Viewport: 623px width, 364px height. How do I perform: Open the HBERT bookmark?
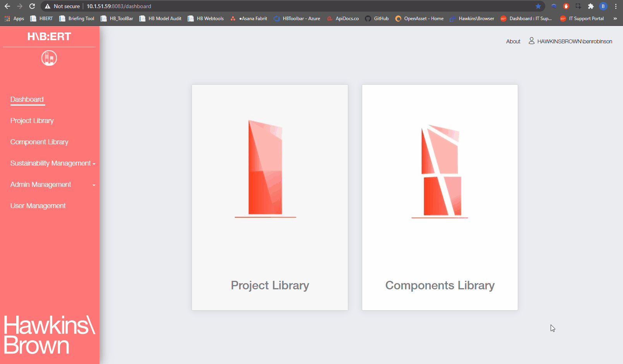(x=41, y=19)
